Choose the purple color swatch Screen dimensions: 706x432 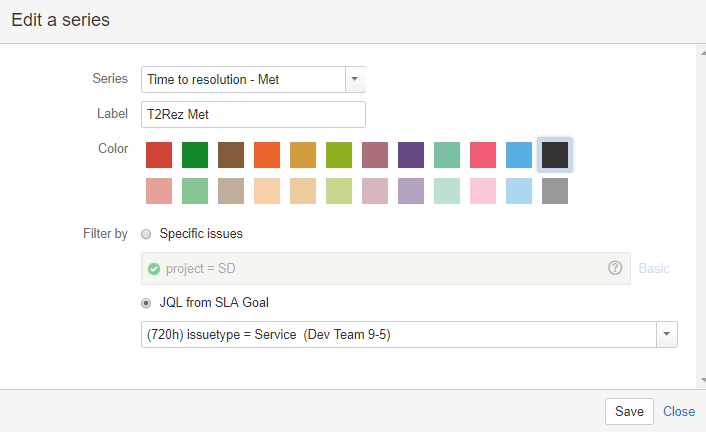(411, 155)
